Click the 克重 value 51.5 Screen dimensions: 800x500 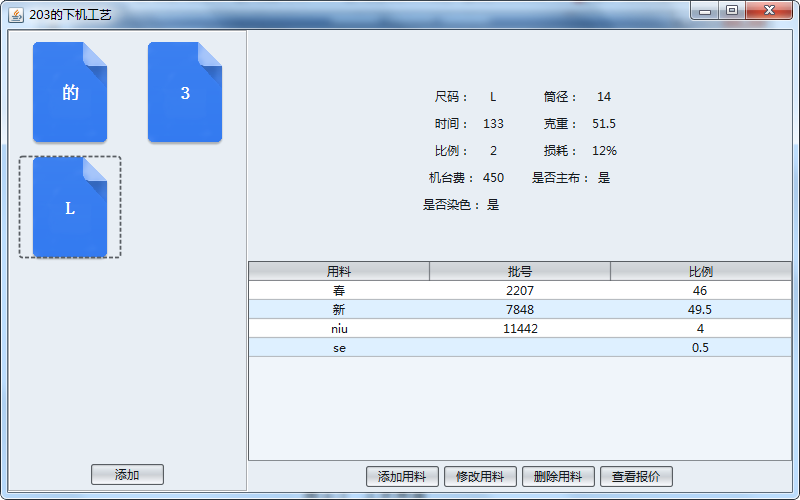point(604,123)
